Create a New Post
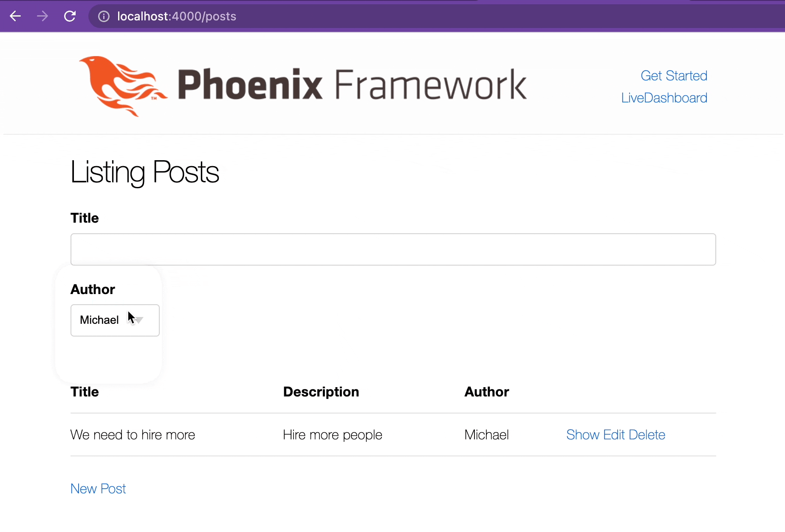Viewport: 785px width, 532px height. pyautogui.click(x=98, y=489)
